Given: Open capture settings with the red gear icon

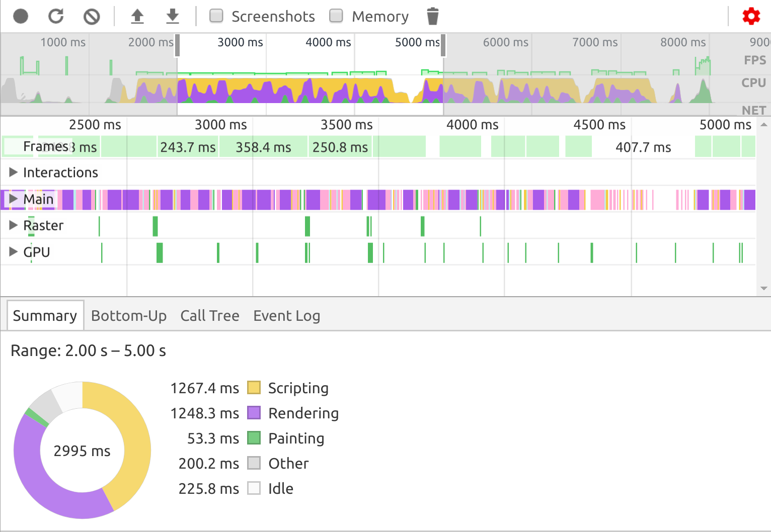Looking at the screenshot, I should click(x=751, y=17).
